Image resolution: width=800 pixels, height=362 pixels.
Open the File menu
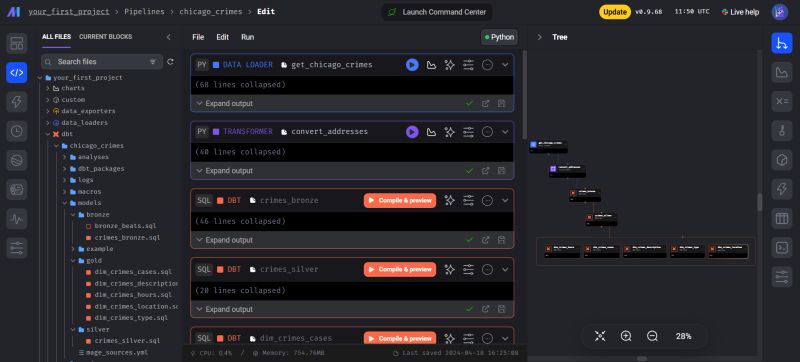coord(198,37)
